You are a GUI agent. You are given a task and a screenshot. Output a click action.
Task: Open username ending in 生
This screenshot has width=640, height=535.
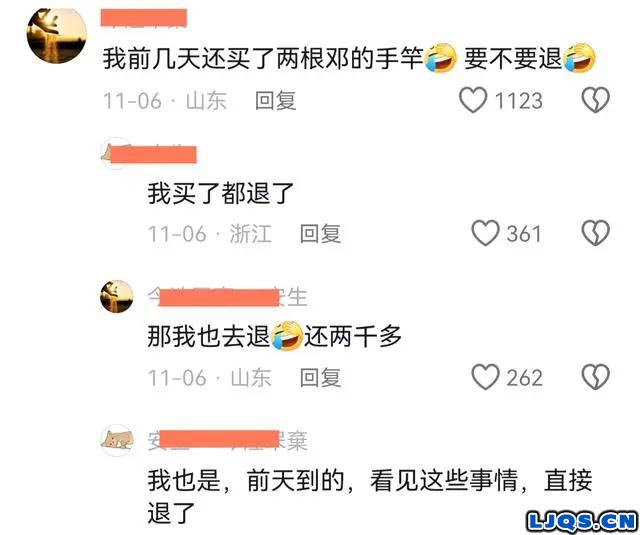[x=227, y=297]
